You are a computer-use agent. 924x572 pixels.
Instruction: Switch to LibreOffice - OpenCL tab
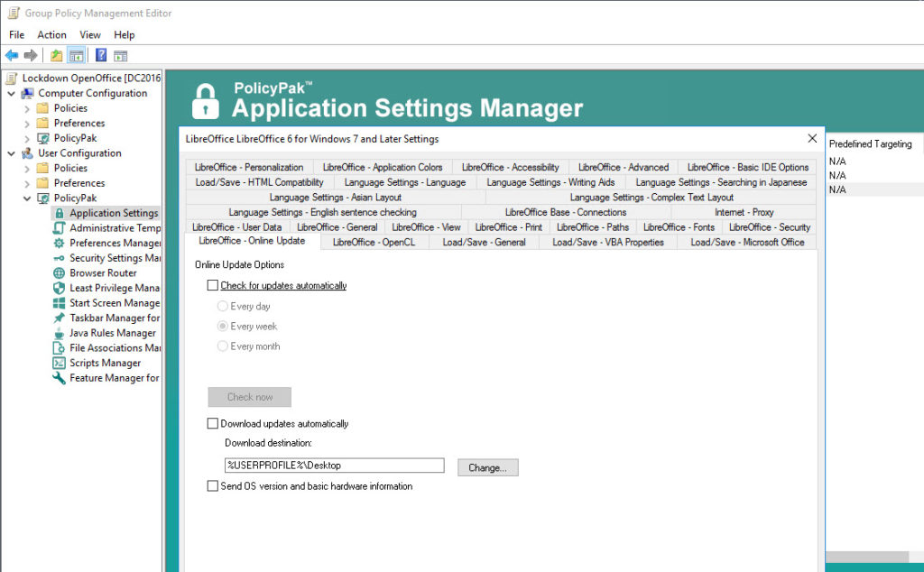(x=374, y=242)
